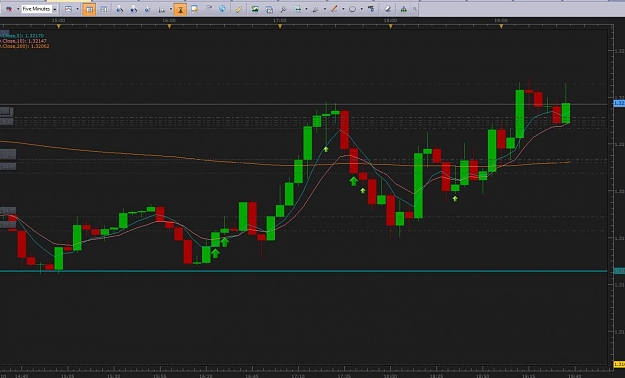The width and height of the screenshot is (625, 378).
Task: Select the eraser tool
Action: click(x=387, y=9)
